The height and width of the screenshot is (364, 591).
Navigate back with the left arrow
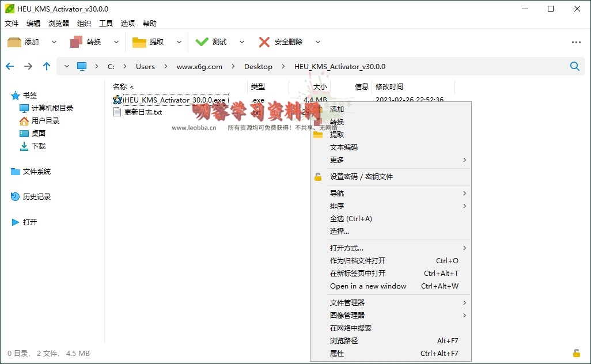coord(10,66)
